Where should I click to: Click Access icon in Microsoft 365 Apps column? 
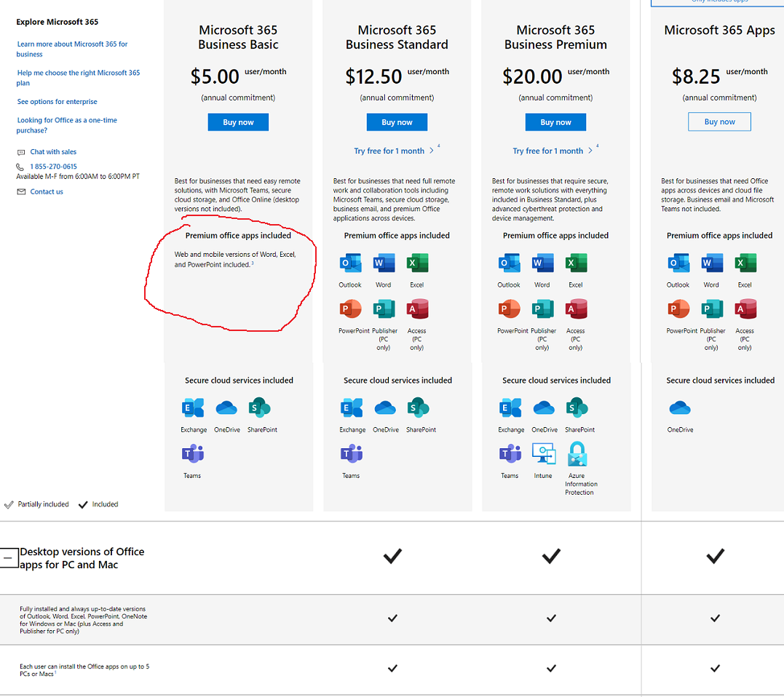745,308
